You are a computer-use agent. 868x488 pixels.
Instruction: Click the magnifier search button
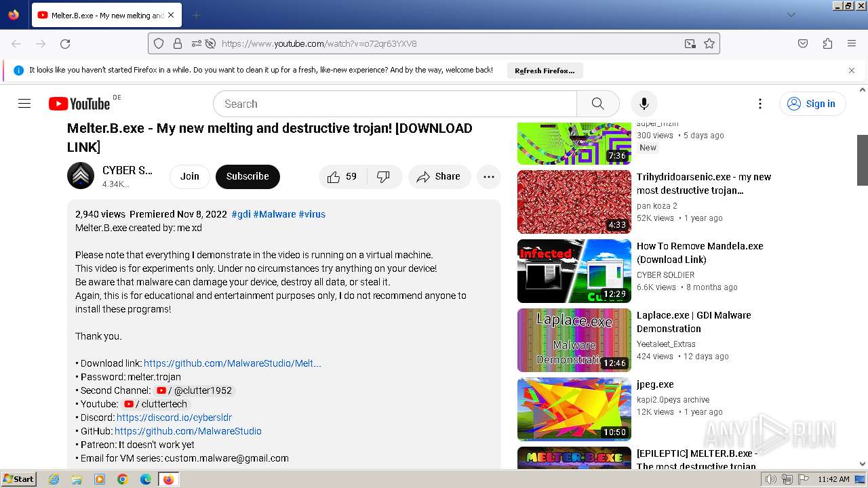tap(597, 104)
